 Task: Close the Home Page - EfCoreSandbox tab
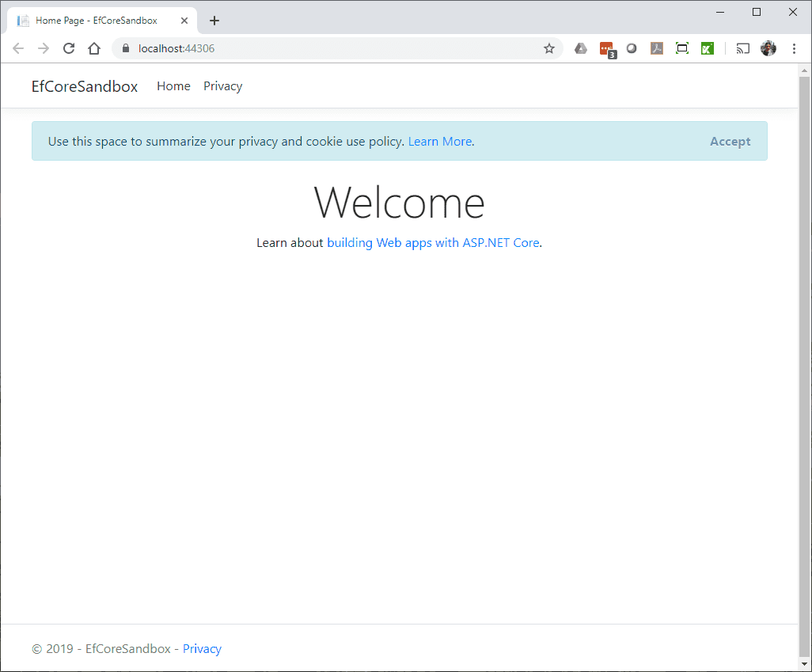(184, 21)
